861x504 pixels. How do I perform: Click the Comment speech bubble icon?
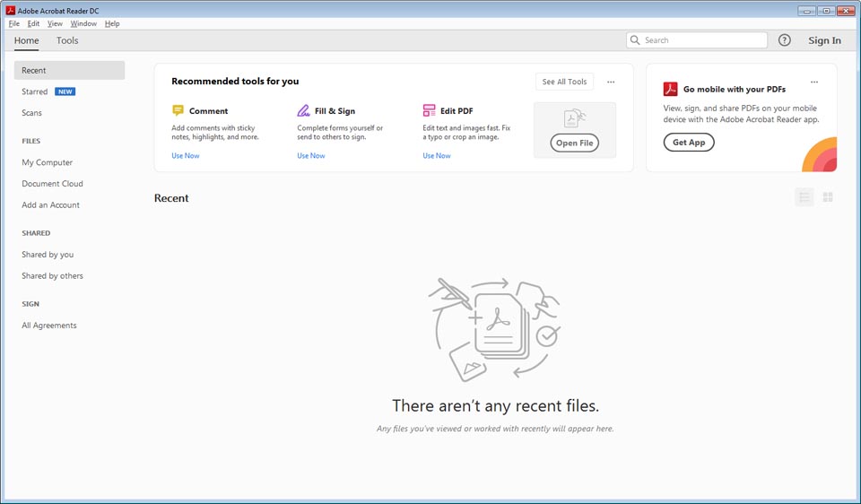(x=178, y=111)
